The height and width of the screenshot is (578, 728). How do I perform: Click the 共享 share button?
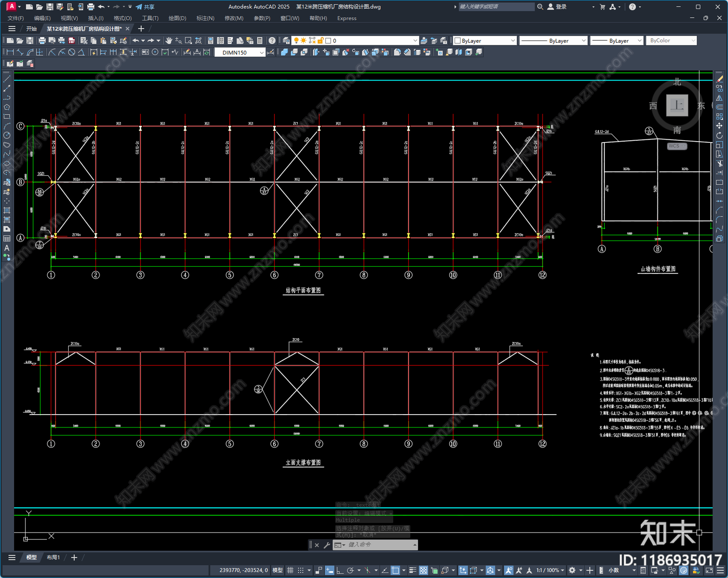point(145,7)
